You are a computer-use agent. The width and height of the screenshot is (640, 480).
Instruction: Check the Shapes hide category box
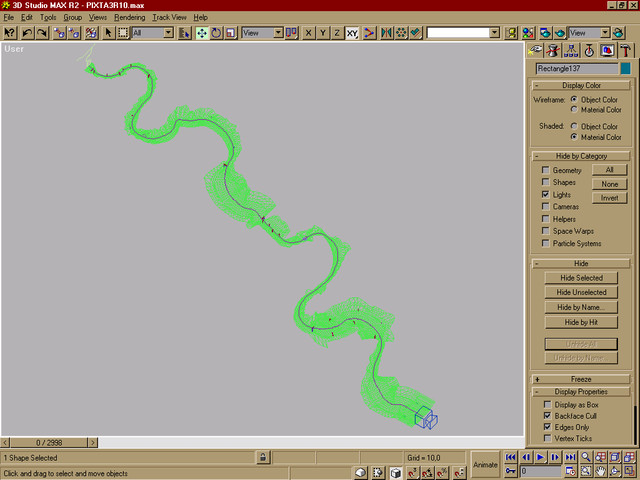[x=545, y=182]
